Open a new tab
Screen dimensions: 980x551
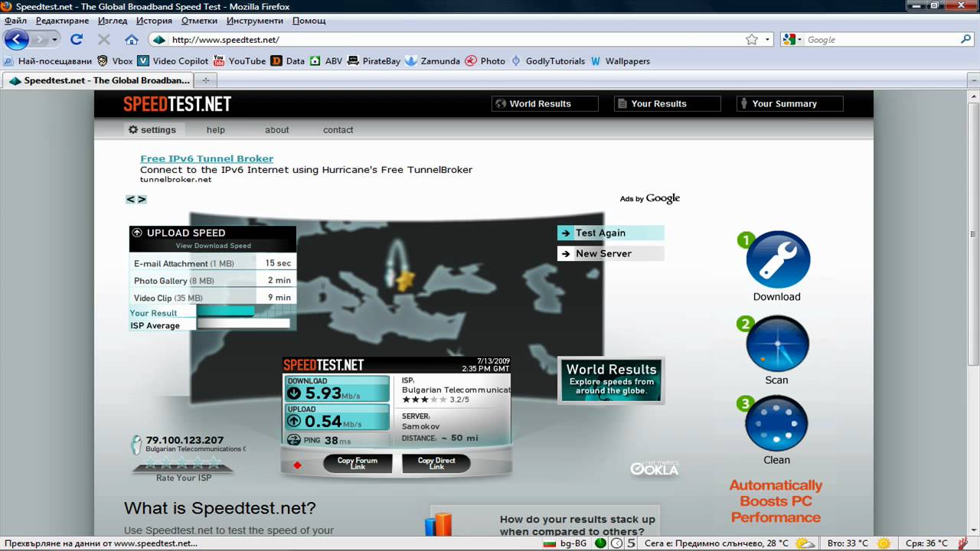205,80
